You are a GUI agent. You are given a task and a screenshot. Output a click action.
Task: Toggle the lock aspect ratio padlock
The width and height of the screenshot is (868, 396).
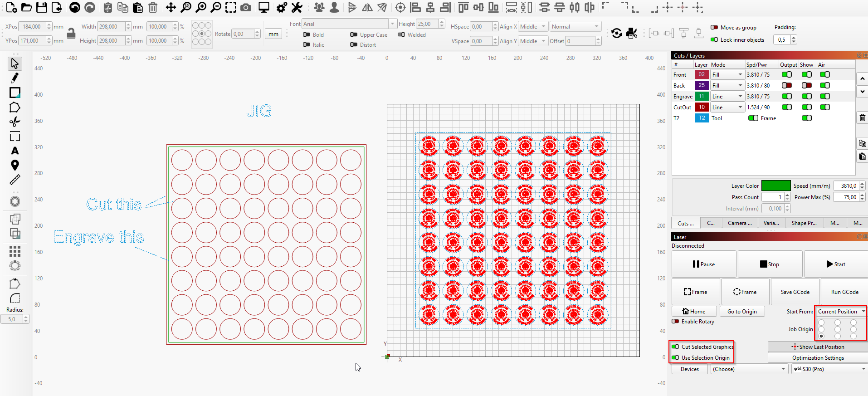(x=71, y=34)
